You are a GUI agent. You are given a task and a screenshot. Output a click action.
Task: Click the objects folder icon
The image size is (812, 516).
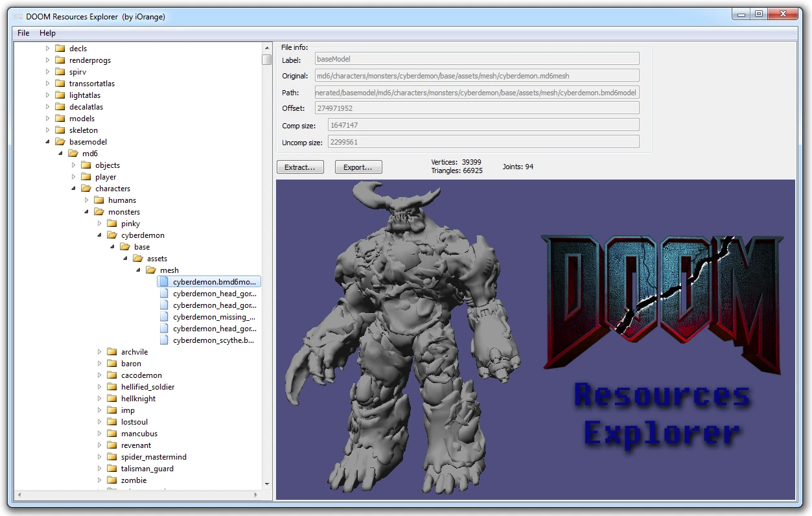pyautogui.click(x=86, y=165)
